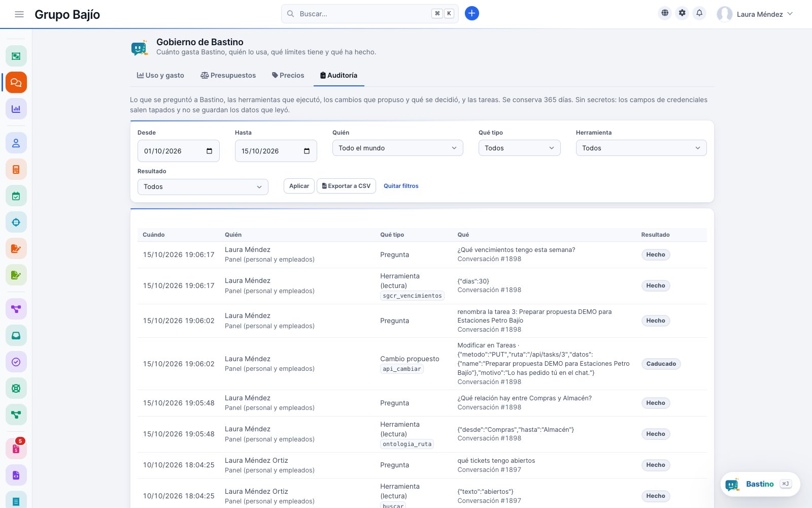812x508 pixels.
Task: Open the purple circle-check sidebar icon
Action: click(16, 362)
